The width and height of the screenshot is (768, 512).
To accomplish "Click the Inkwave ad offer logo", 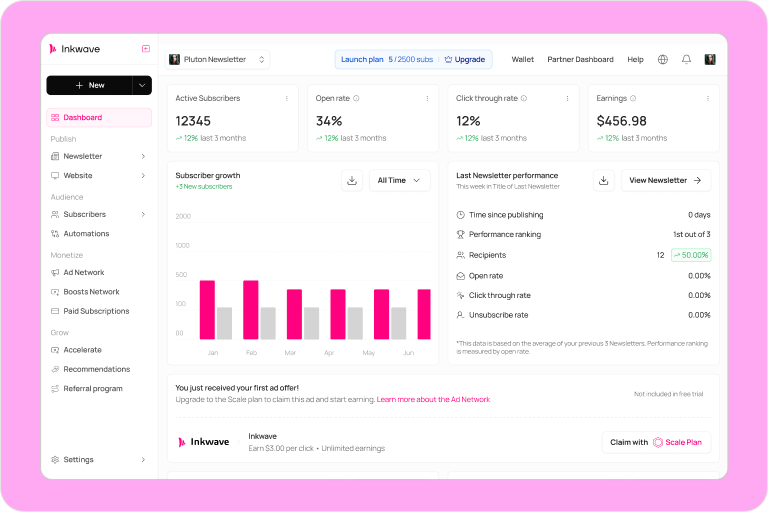I will (x=203, y=442).
